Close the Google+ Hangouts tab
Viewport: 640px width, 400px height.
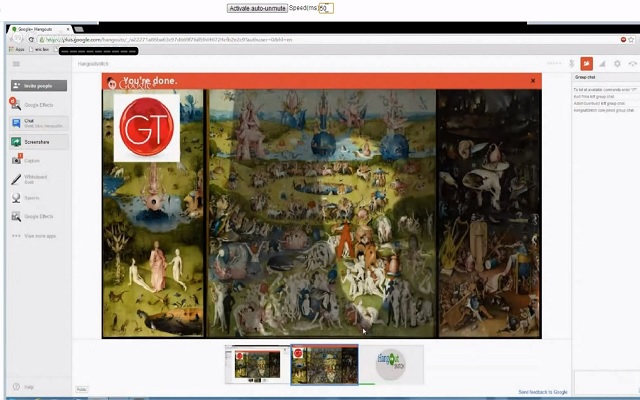tap(68, 29)
